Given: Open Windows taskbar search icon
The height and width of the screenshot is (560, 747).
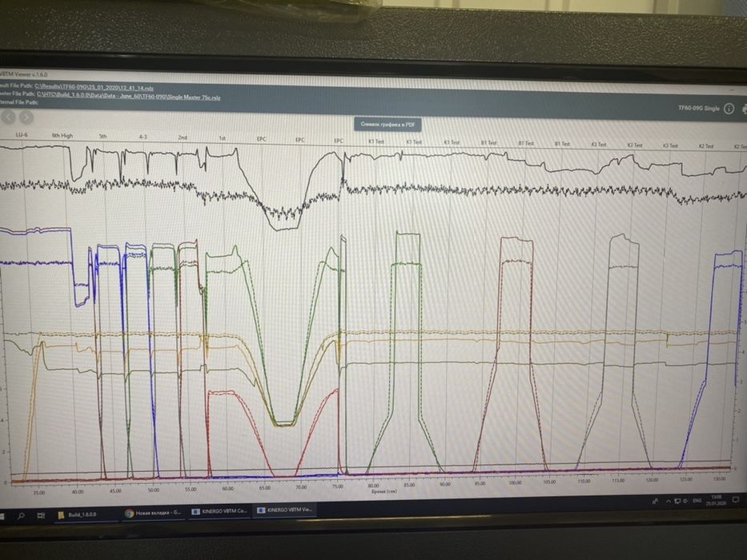Looking at the screenshot, I should click(21, 515).
